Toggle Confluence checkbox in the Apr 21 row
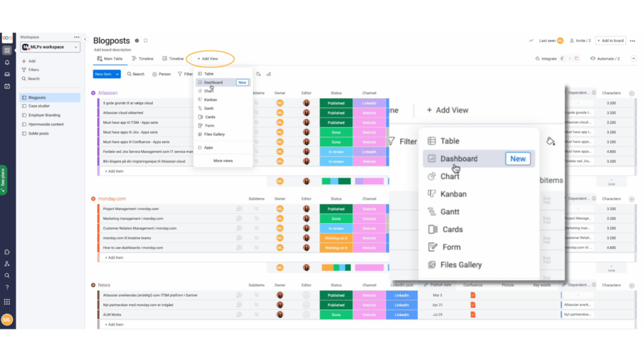This screenshot has width=644, height=362. (473, 305)
